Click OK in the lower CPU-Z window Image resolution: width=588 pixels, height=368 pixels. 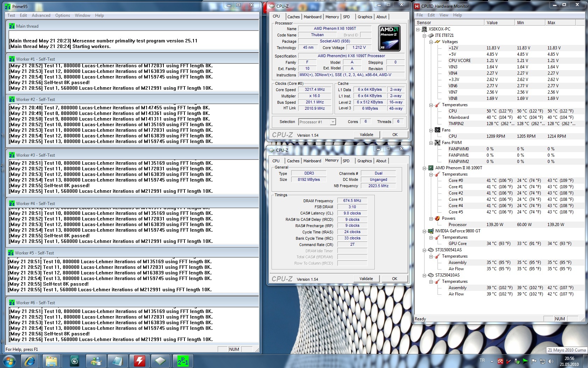tap(394, 279)
